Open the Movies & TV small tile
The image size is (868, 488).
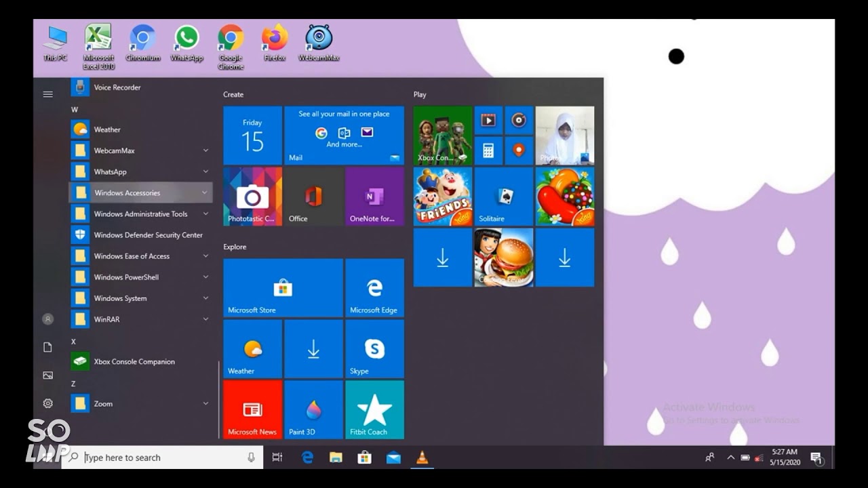click(x=488, y=120)
